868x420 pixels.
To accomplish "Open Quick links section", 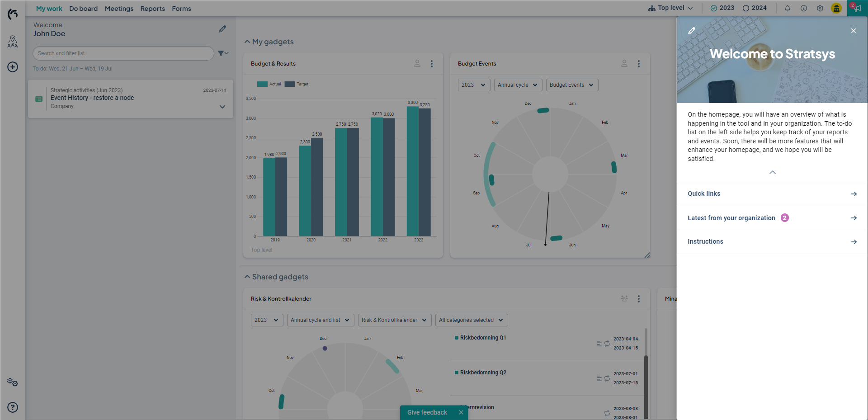I will point(772,194).
